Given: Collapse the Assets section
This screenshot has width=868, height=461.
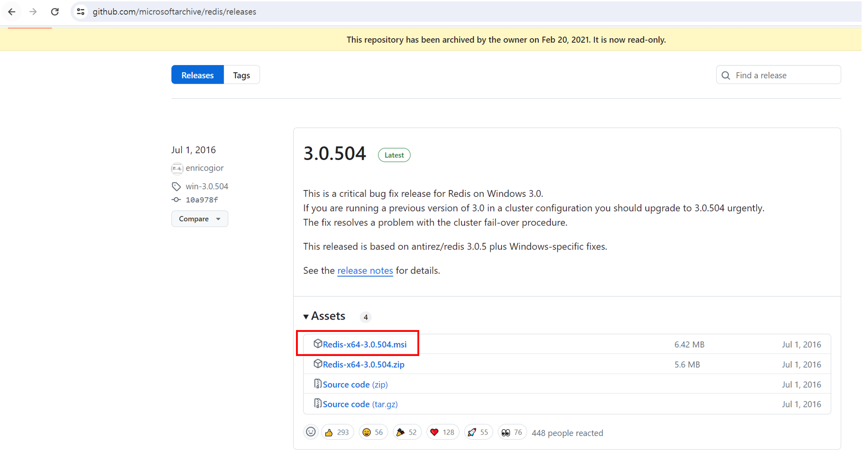Looking at the screenshot, I should tap(325, 316).
